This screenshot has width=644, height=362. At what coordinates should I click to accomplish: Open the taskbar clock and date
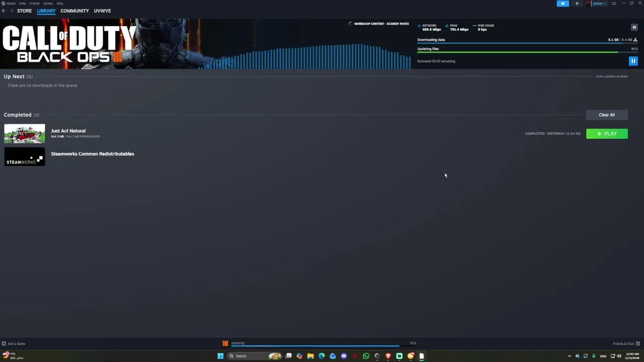[632, 356]
